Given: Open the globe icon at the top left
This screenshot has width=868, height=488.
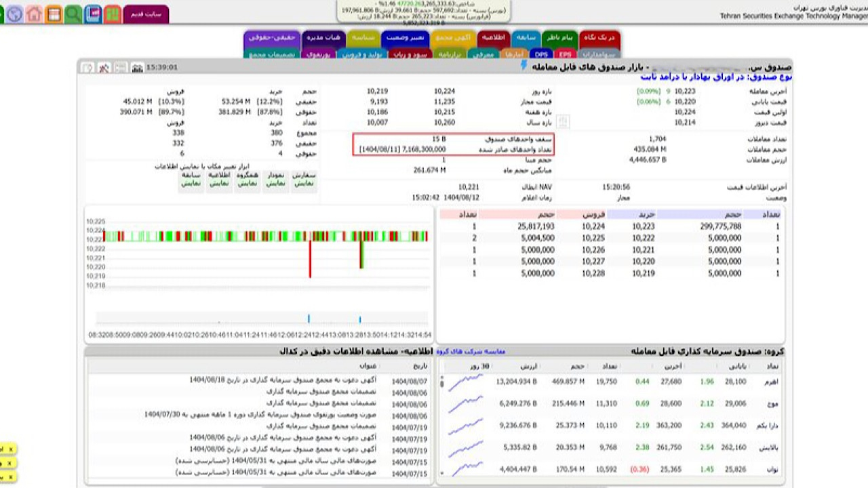Looking at the screenshot, I should 14,14.
